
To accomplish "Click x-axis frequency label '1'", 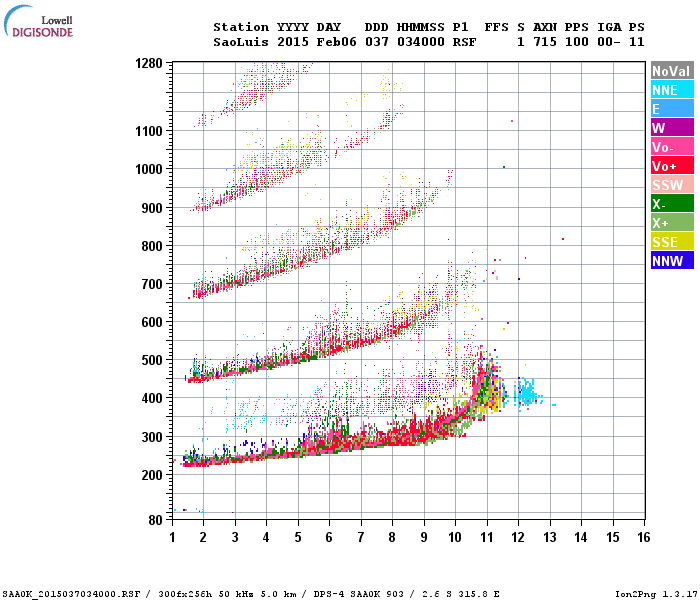I will [x=172, y=537].
